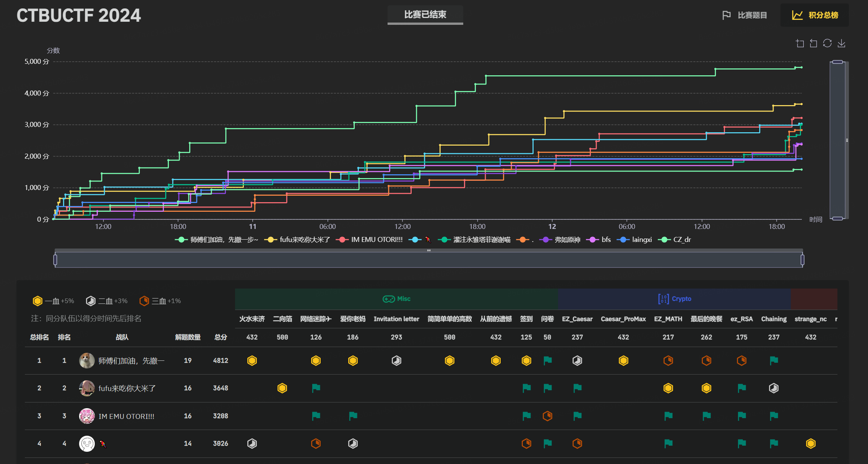Toggle legend series laingxi
868x464 pixels.
634,240
